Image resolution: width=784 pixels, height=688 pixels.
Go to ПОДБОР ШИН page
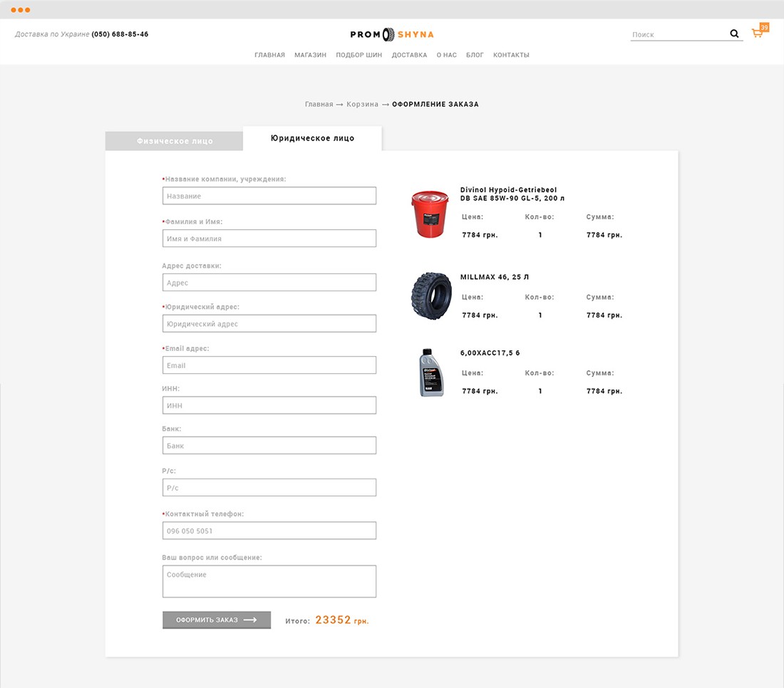coord(359,55)
